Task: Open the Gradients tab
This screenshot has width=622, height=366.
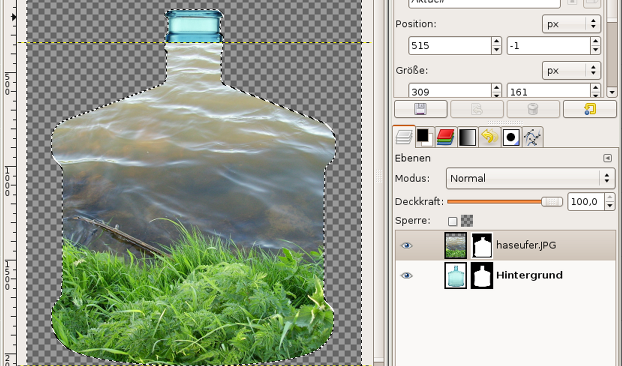Action: (467, 137)
